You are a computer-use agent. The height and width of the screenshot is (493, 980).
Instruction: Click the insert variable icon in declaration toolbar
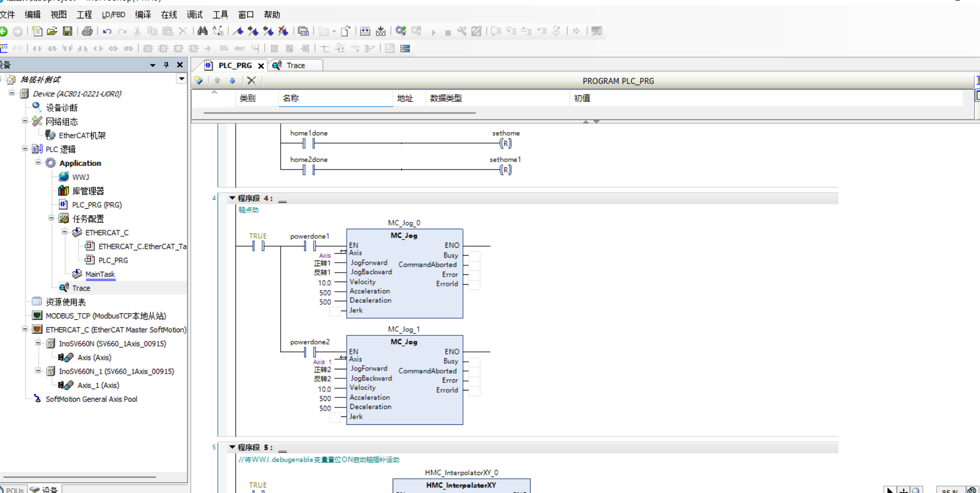(199, 80)
